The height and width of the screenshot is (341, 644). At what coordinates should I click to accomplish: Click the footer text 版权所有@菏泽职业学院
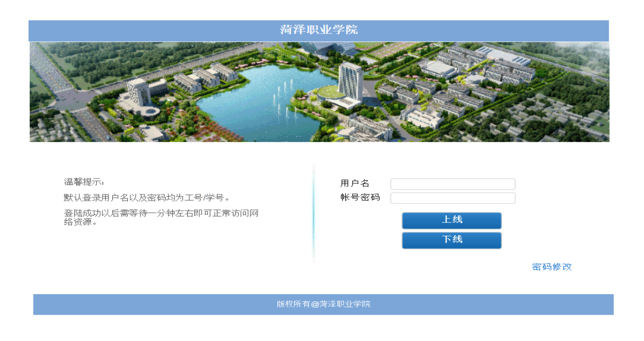323,304
